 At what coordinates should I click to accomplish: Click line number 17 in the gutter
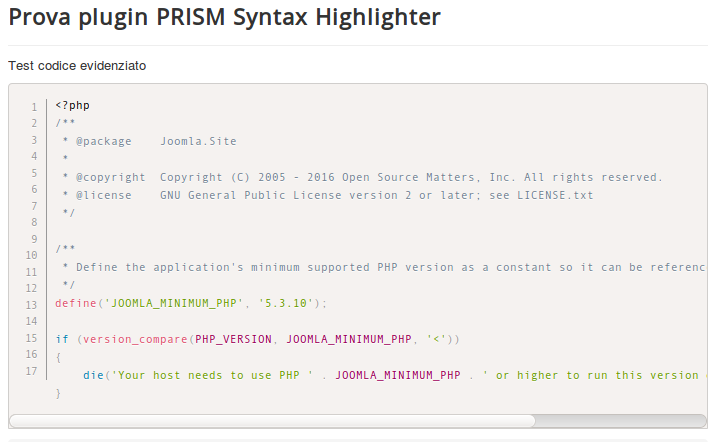(31, 371)
